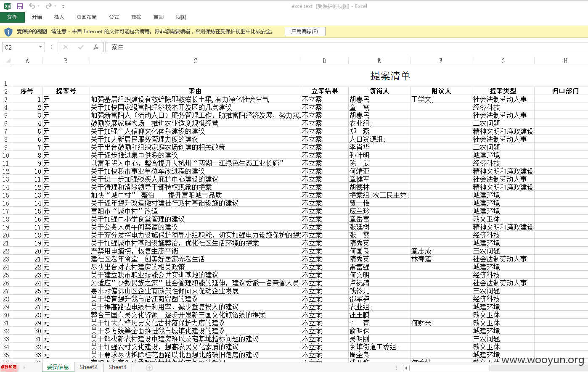Click the 案由 header cell
The height and width of the screenshot is (372, 588).
[195, 91]
